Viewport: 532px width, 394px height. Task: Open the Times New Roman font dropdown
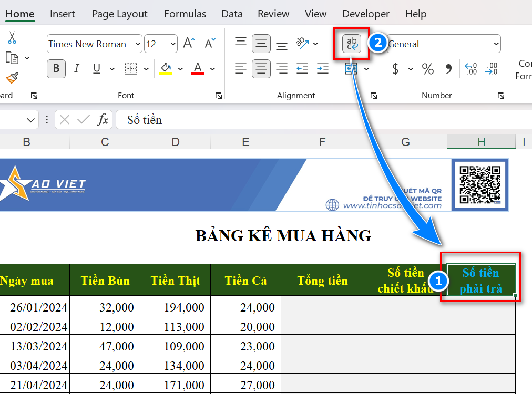(138, 44)
